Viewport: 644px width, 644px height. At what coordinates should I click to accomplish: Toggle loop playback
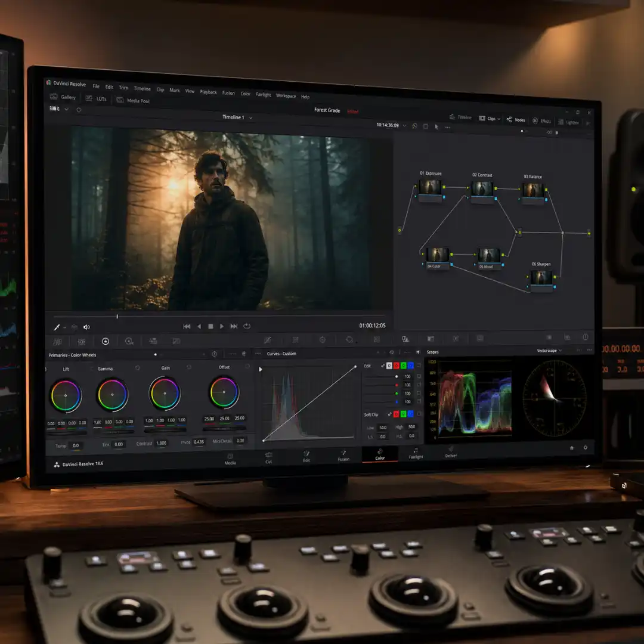247,326
